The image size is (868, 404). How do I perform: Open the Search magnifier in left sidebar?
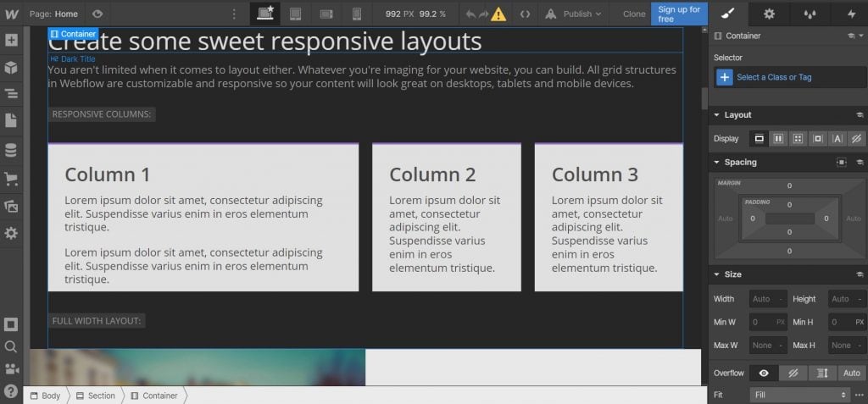pos(11,347)
